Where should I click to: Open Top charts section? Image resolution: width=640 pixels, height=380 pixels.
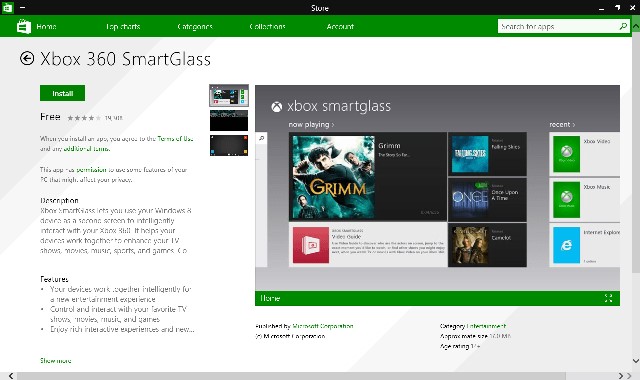123,27
